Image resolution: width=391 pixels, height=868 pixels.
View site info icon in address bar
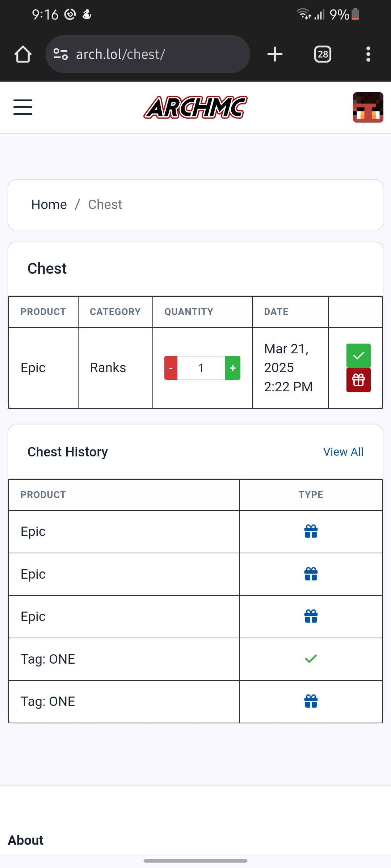pos(60,54)
